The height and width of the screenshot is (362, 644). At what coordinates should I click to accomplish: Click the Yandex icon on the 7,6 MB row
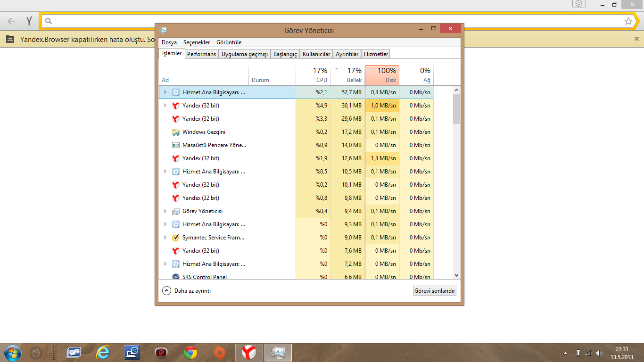coord(176,251)
